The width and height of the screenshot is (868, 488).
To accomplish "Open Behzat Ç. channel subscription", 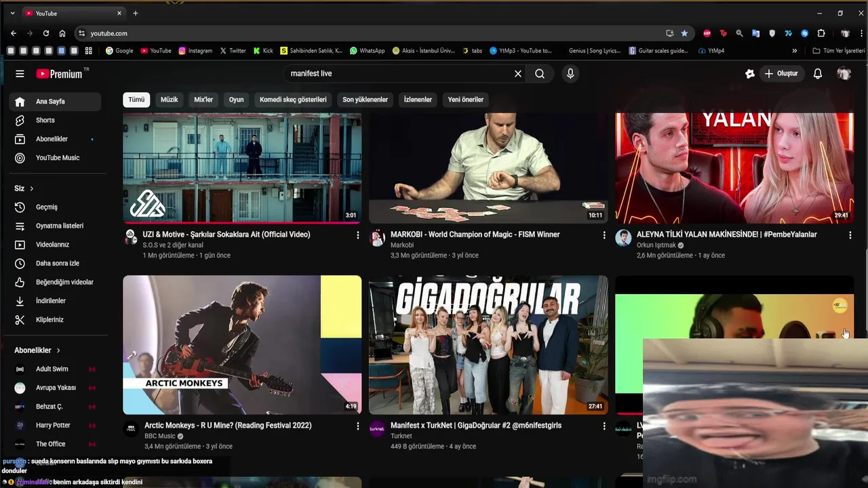I will (55, 407).
